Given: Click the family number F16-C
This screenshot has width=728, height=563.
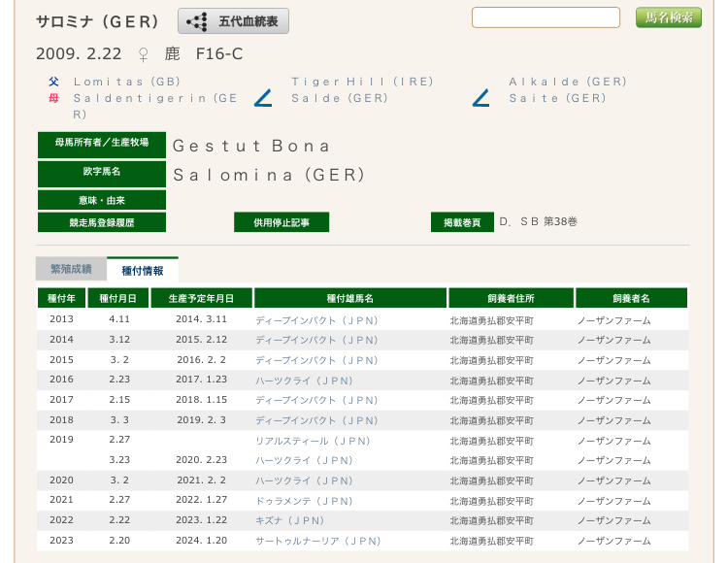Looking at the screenshot, I should (x=219, y=53).
